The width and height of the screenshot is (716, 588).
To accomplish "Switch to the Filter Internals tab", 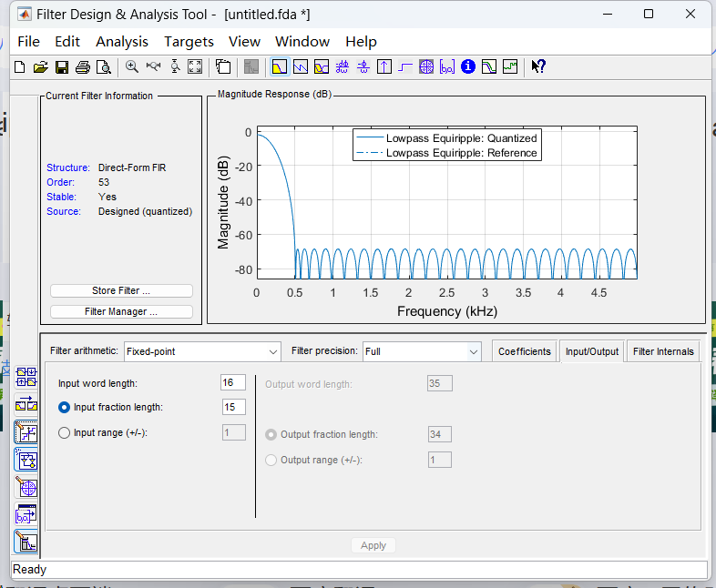I will tap(663, 351).
